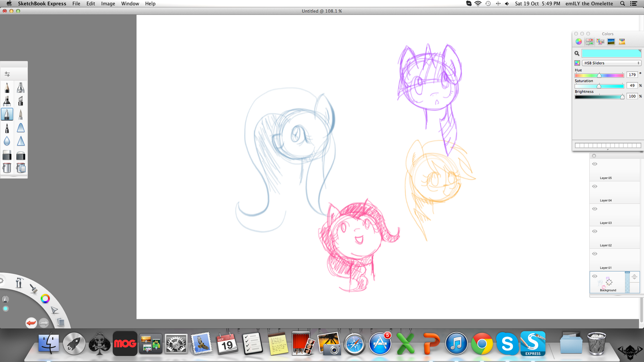Select the Marker brush in the palette
The height and width of the screenshot is (362, 644).
(7, 101)
